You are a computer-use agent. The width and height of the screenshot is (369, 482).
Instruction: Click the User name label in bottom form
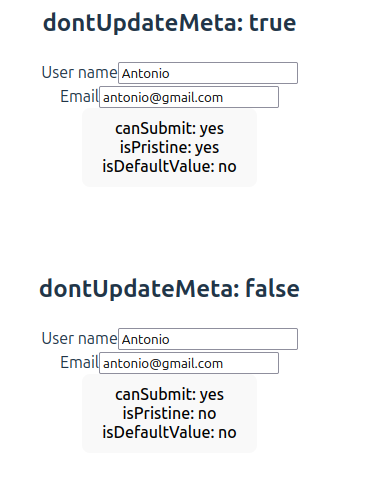click(79, 338)
